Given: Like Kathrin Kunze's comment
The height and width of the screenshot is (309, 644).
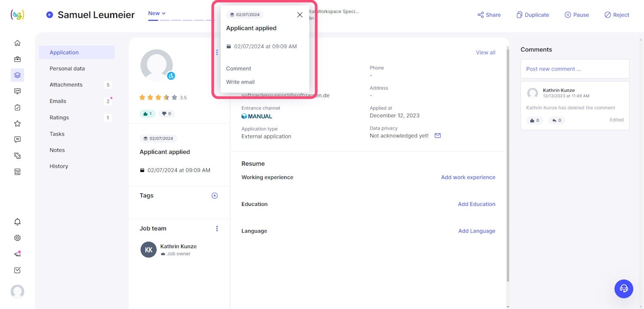Looking at the screenshot, I should (534, 120).
